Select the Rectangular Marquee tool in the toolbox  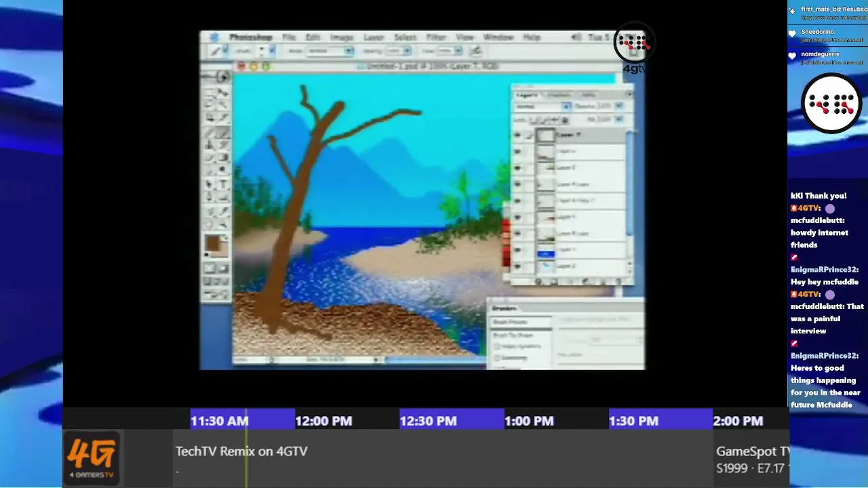210,91
